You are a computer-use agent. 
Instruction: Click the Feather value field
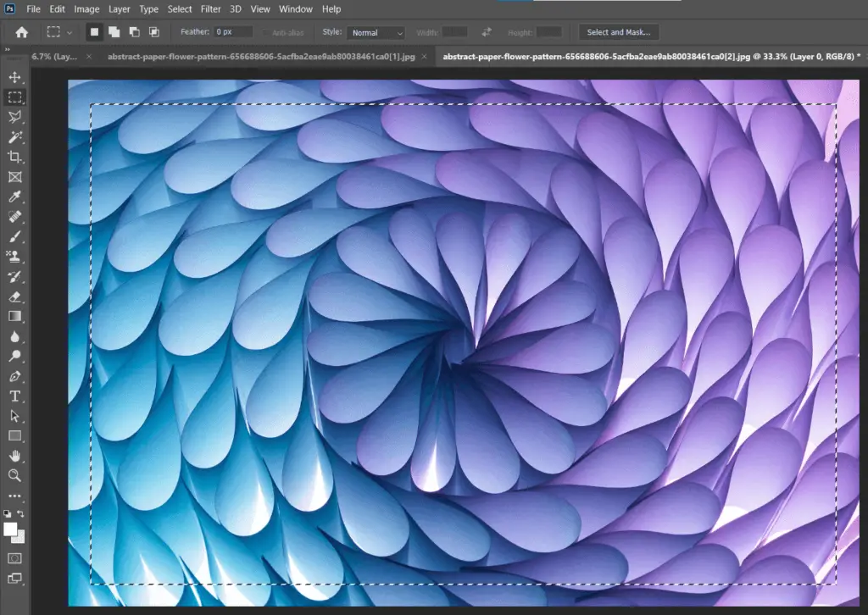pos(233,32)
